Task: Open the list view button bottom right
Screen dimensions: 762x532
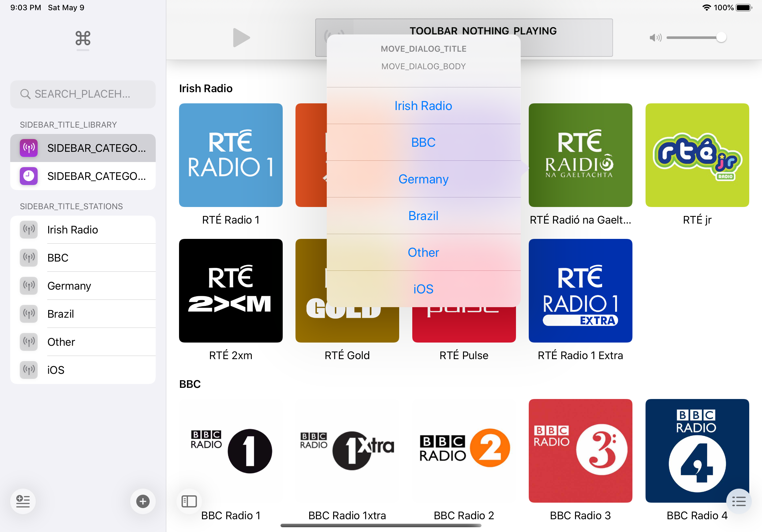Action: [x=739, y=501]
